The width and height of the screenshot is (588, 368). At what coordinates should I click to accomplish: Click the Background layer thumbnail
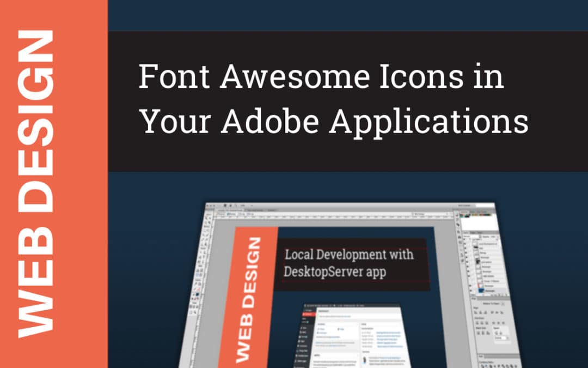(481, 291)
